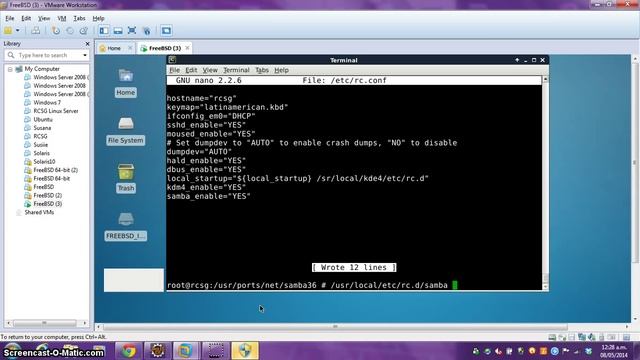Open the Terminal menu in terminal window

click(x=236, y=70)
